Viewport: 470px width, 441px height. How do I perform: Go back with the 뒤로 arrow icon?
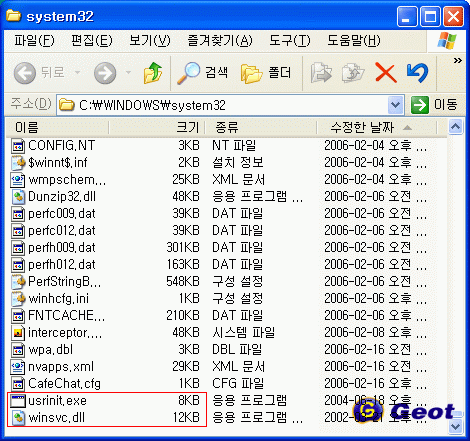click(x=25, y=73)
